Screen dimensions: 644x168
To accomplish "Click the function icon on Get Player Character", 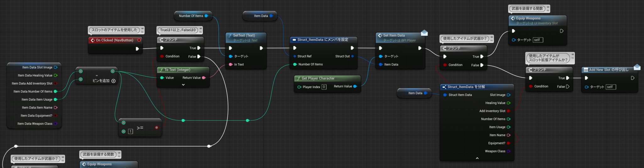I will 299,78.
